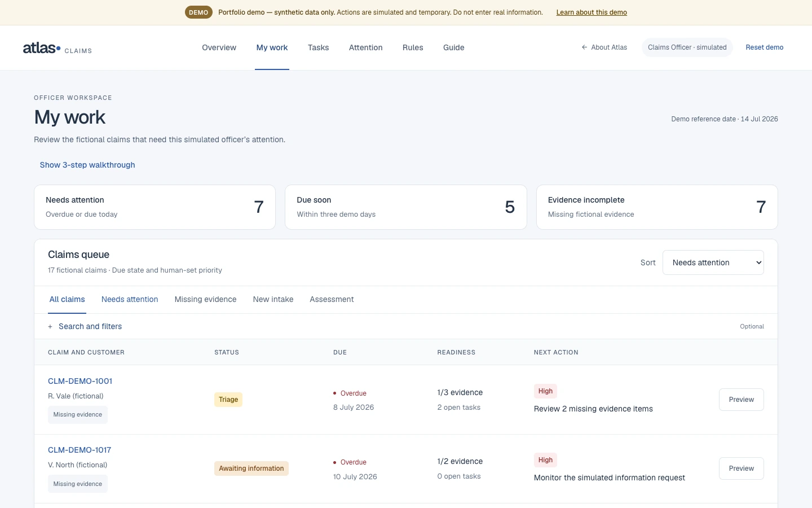Click the High priority badge for CLM-DEMO-1017
The image size is (812, 508).
(545, 460)
